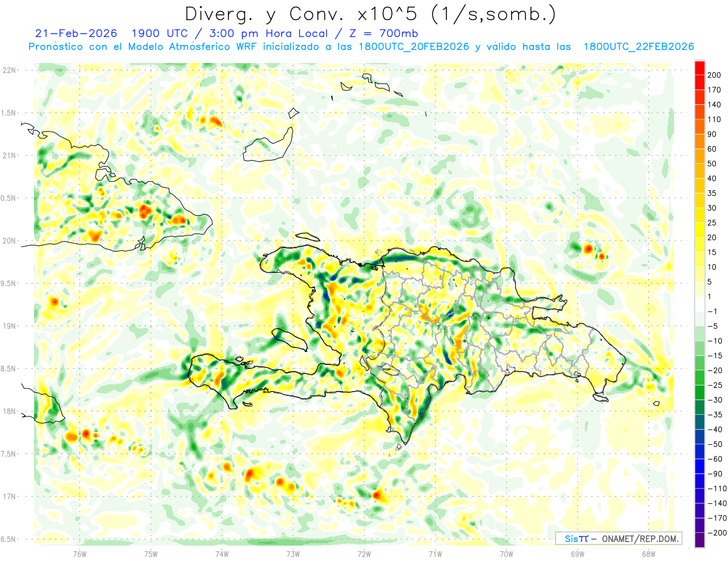This screenshot has height=562, width=728.
Task: Click the '69W' longitude axis label
Action: [x=578, y=554]
